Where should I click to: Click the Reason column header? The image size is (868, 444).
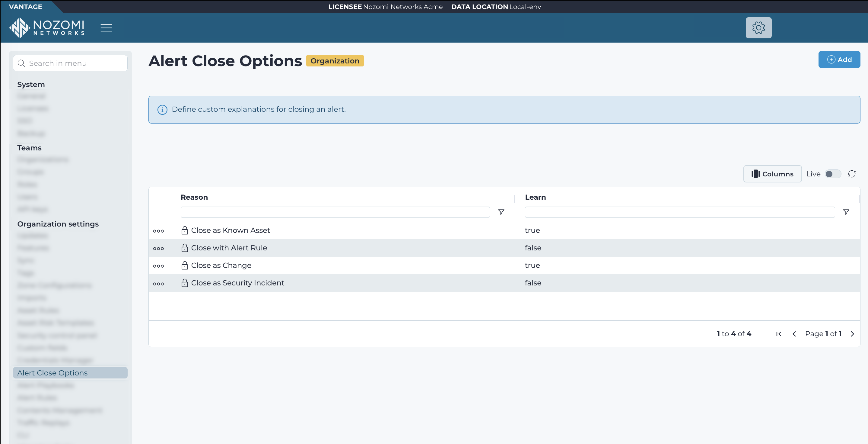tap(194, 197)
